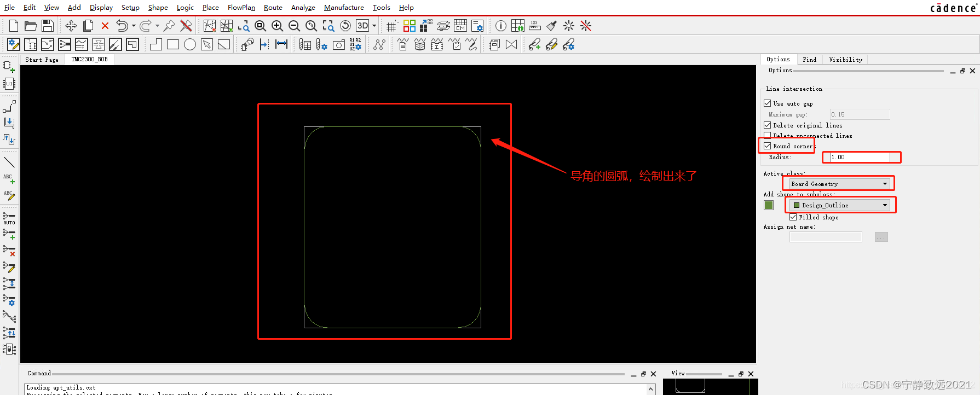This screenshot has width=980, height=395.
Task: Toggle the Use auto gap checkbox
Action: [768, 103]
